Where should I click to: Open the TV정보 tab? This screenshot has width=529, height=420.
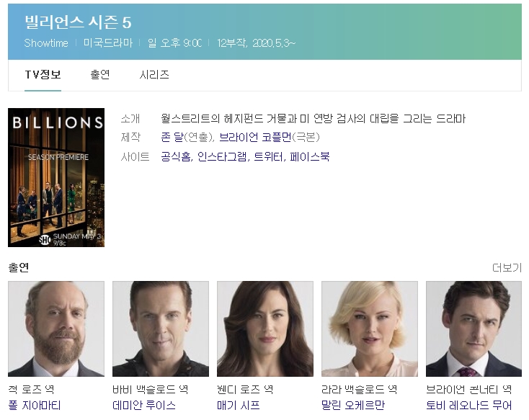pos(43,74)
